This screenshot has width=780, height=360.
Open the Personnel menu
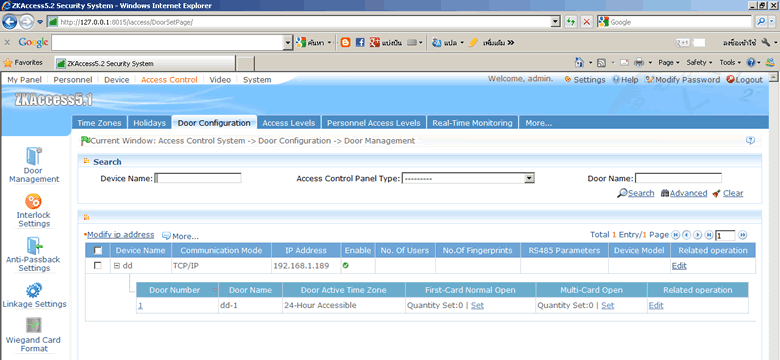click(73, 80)
